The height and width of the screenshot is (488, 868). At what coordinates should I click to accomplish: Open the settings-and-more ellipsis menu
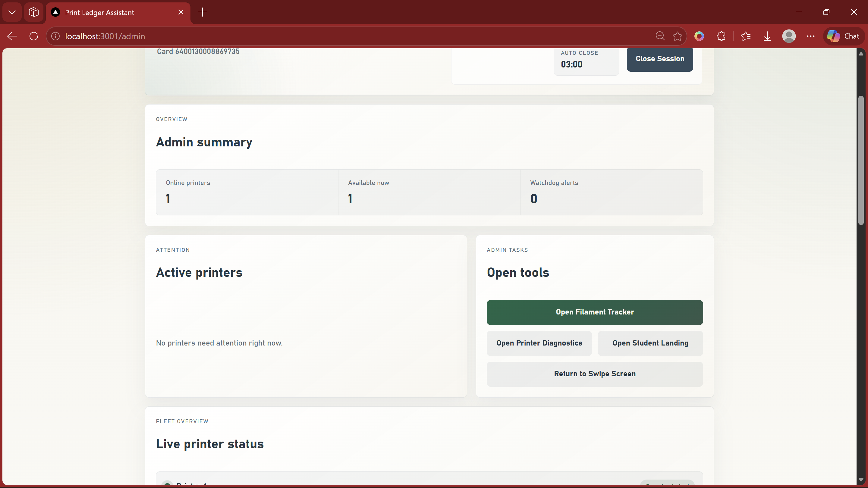pyautogui.click(x=811, y=36)
